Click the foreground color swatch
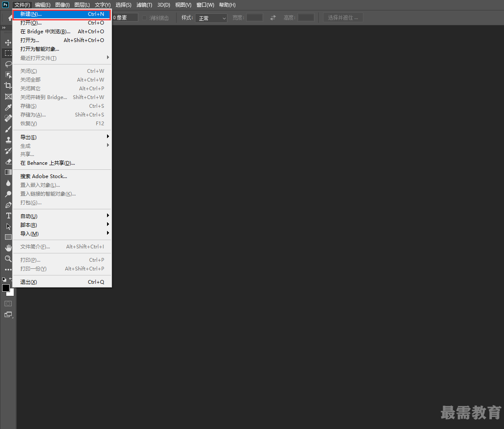Viewport: 504px width, 429px height. pyautogui.click(x=6, y=288)
